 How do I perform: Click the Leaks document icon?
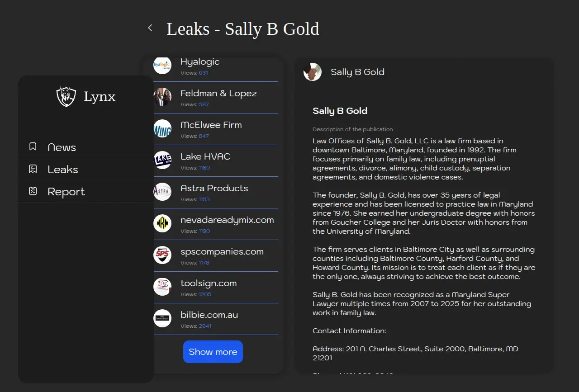click(x=33, y=169)
